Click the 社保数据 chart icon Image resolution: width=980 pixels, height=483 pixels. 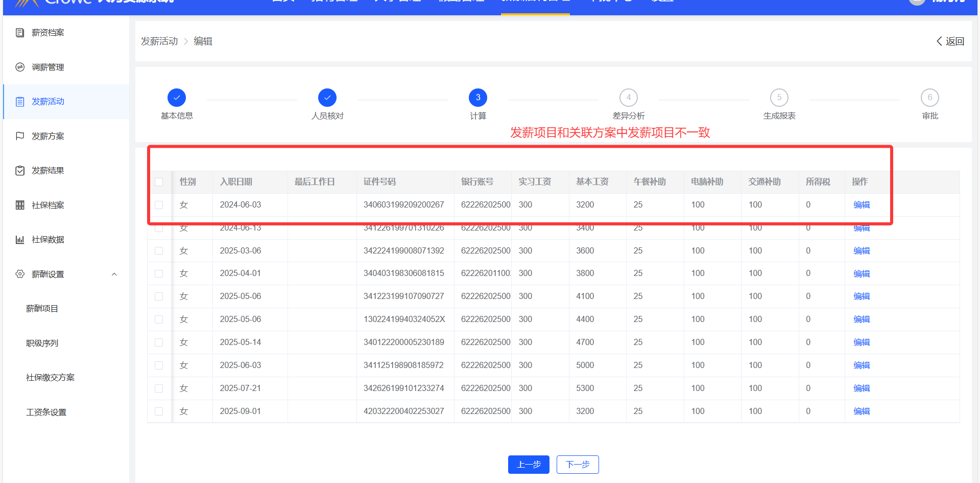pyautogui.click(x=20, y=240)
